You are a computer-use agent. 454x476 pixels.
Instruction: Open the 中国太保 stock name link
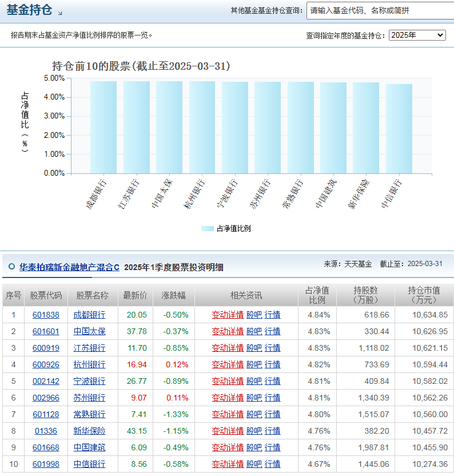(x=90, y=331)
